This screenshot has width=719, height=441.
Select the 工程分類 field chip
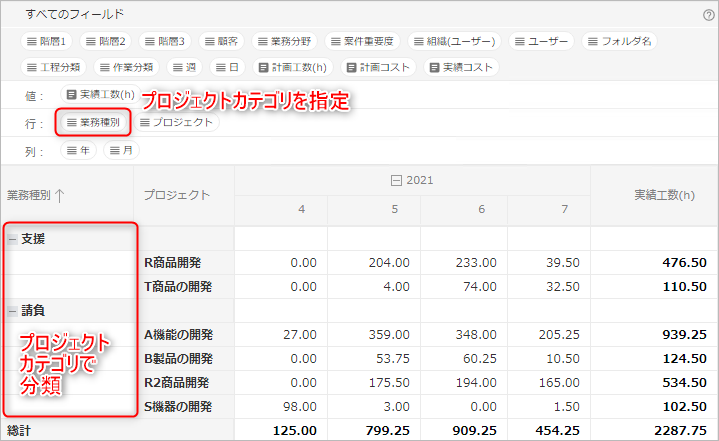click(56, 67)
